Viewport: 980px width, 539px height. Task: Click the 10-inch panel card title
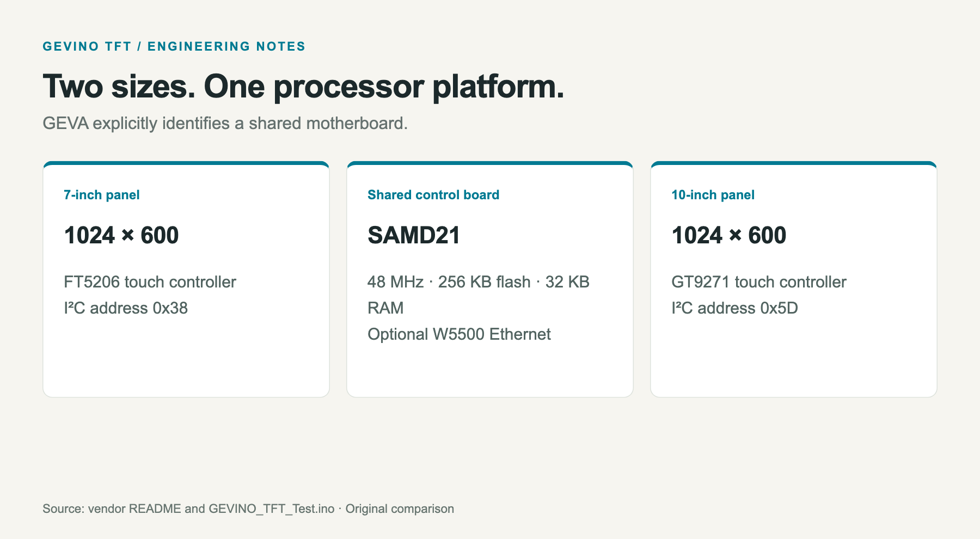click(713, 195)
